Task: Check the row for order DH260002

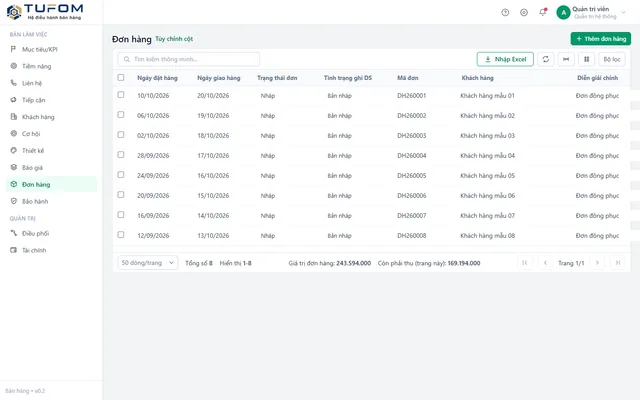Action: (x=121, y=115)
